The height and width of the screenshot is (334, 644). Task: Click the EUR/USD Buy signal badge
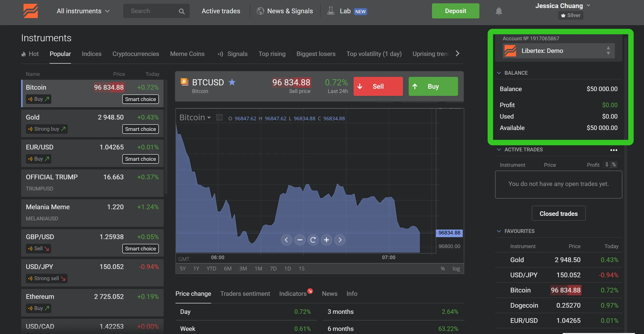[x=38, y=159]
